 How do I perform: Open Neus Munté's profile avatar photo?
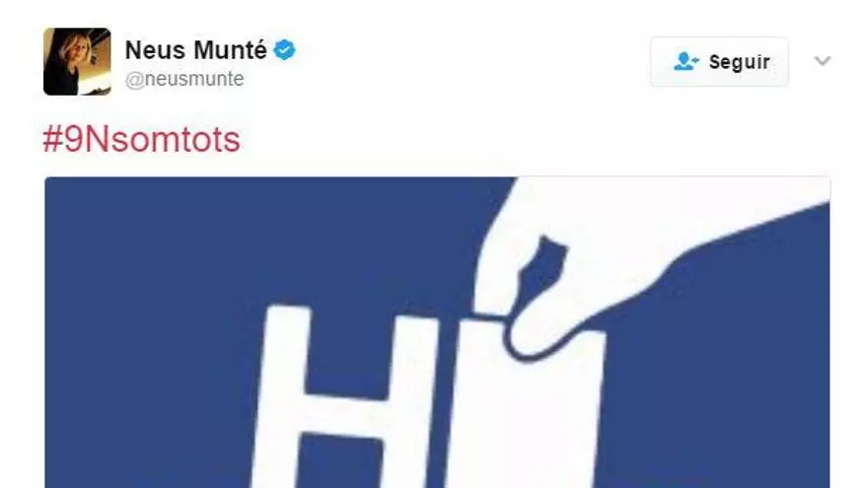click(77, 61)
